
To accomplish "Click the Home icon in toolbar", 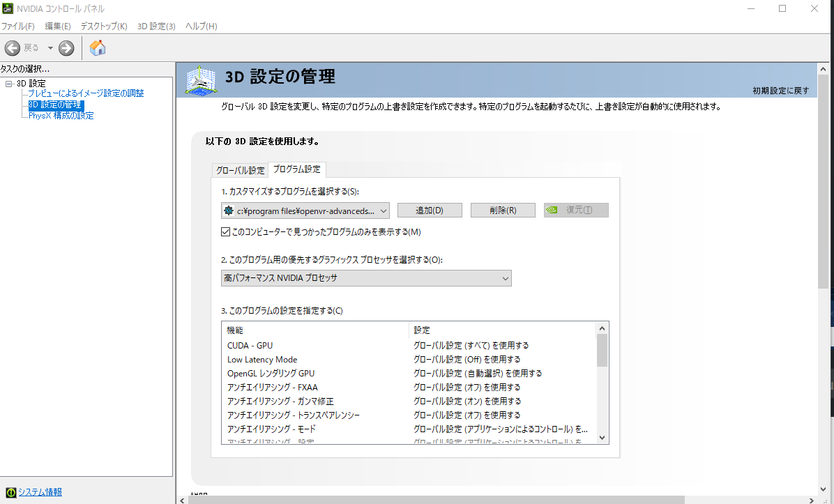I will click(98, 48).
